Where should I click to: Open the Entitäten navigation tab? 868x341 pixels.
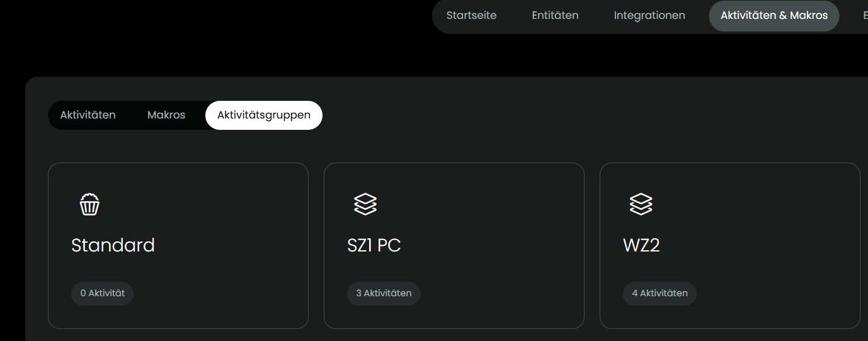(555, 16)
